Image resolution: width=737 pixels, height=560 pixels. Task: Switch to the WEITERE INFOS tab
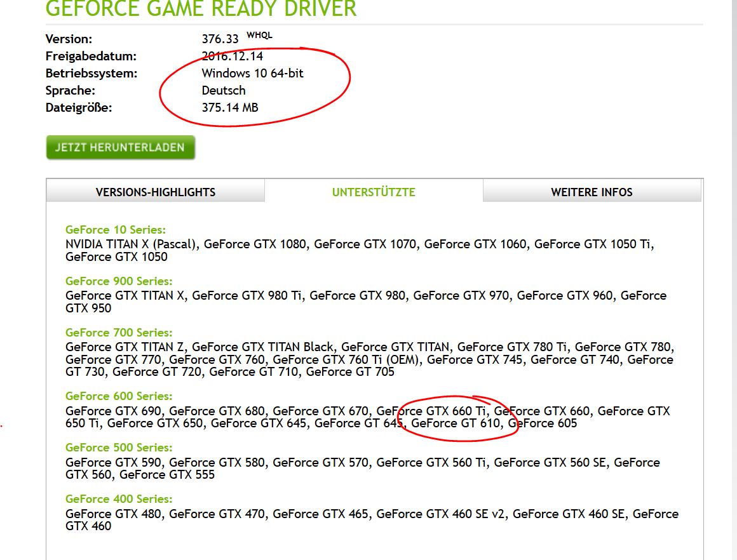tap(592, 192)
